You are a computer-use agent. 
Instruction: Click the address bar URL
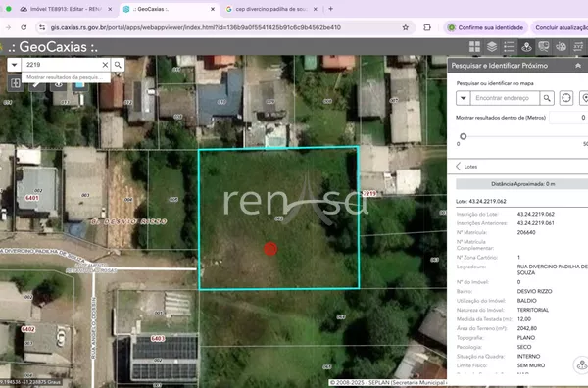[x=196, y=27]
